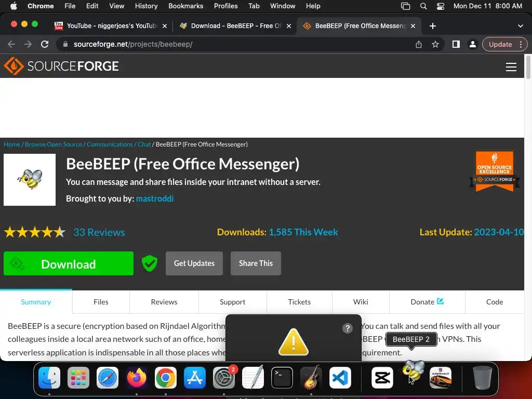Open Launchpad from the Dock

78,377
